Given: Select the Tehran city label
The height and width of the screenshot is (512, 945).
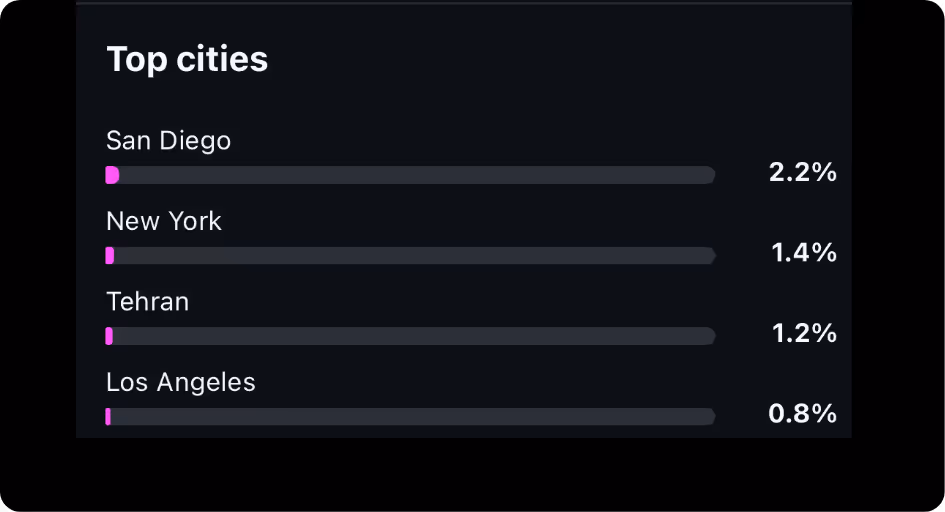Looking at the screenshot, I should pyautogui.click(x=148, y=301).
